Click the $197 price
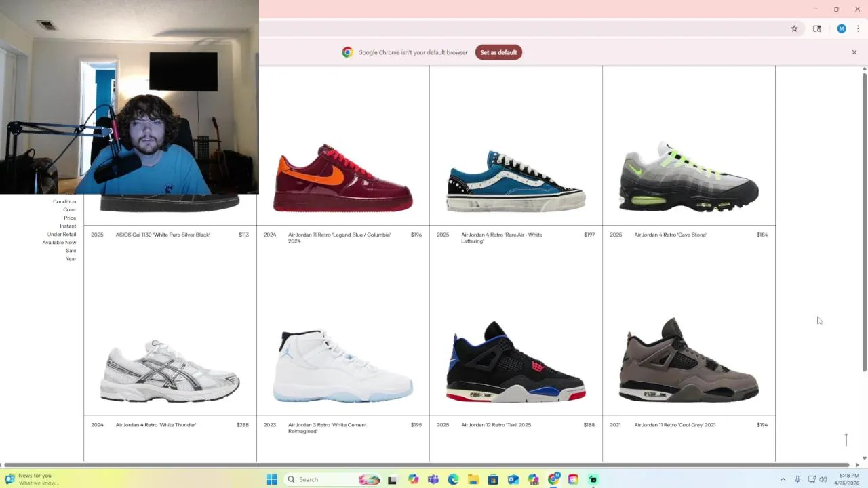The height and width of the screenshot is (488, 868). point(589,235)
